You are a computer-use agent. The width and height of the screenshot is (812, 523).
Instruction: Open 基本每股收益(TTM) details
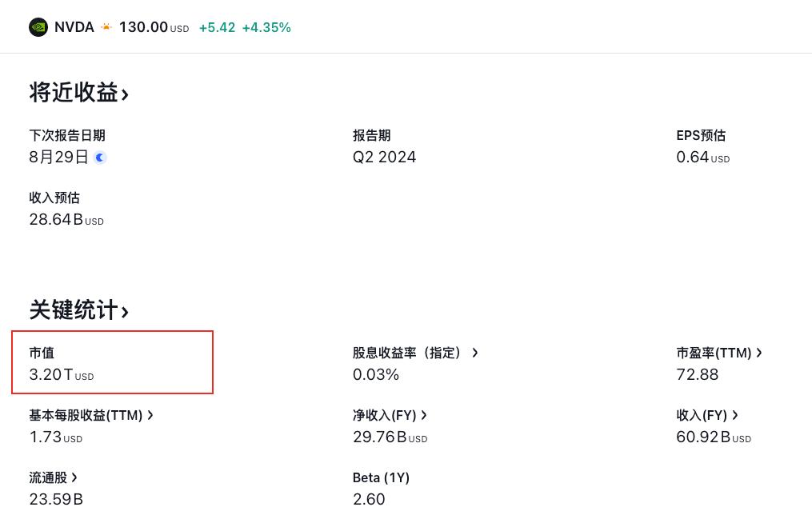[x=91, y=415]
